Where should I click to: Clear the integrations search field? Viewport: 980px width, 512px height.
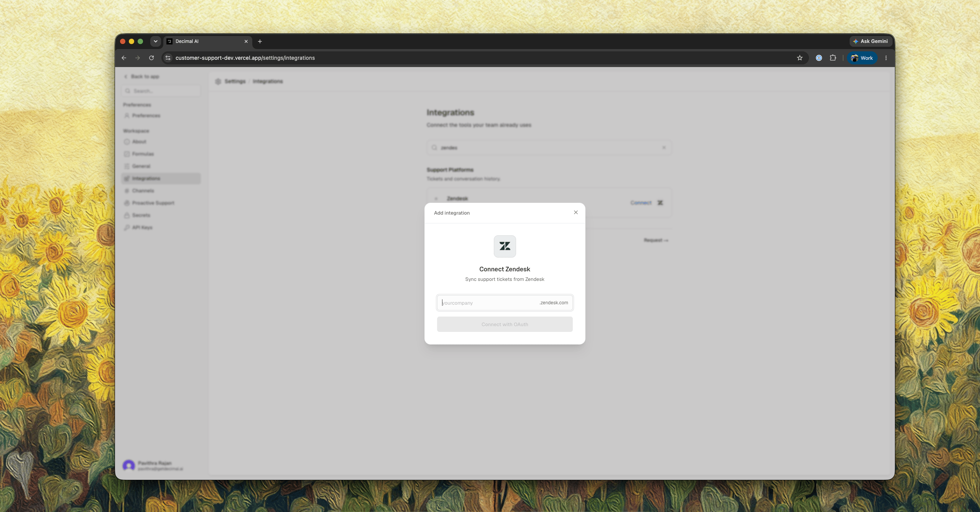(664, 148)
